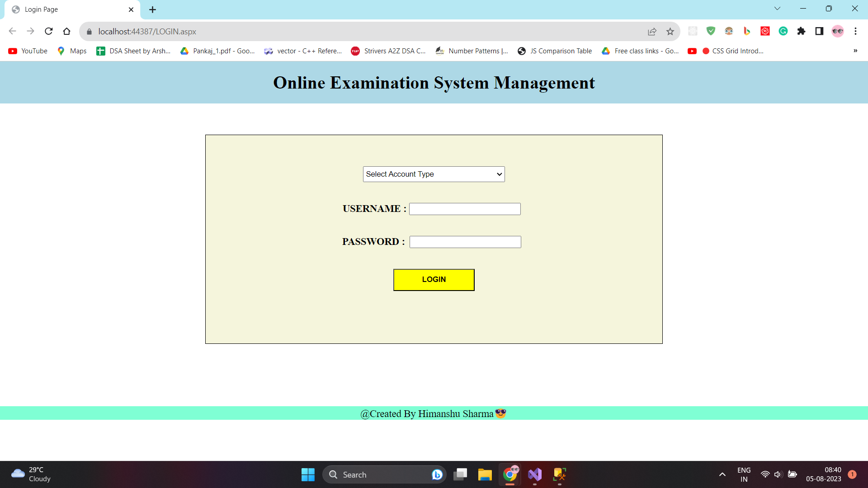
Task: Open the AdGuard extension
Action: 711,31
